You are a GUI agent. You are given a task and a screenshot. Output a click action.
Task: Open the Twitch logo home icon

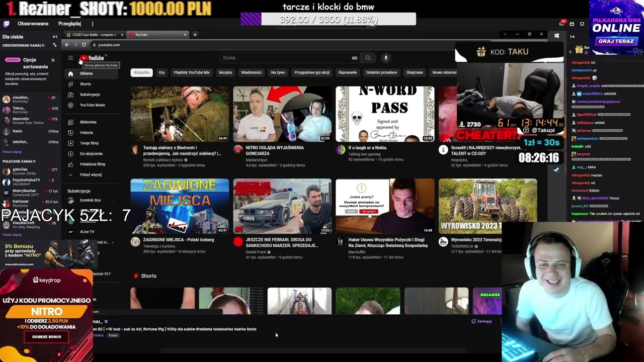click(x=6, y=24)
